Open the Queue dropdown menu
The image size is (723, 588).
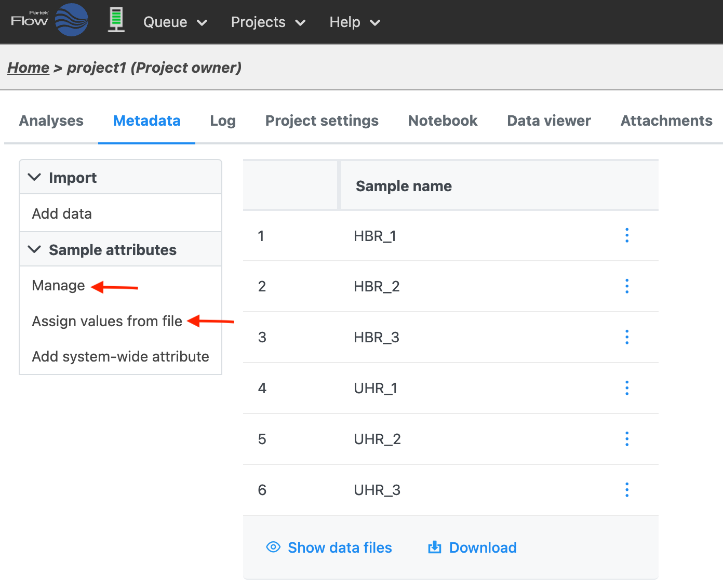175,22
